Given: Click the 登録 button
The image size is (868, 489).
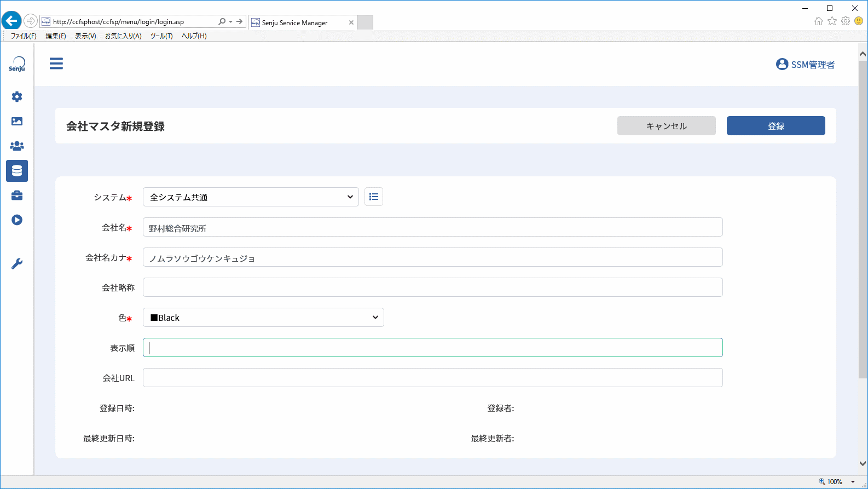Looking at the screenshot, I should pyautogui.click(x=776, y=125).
